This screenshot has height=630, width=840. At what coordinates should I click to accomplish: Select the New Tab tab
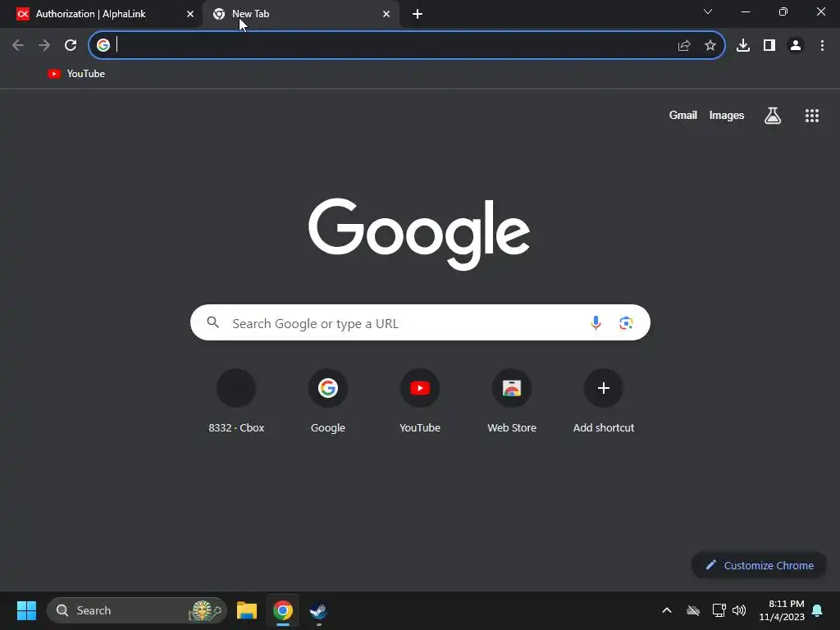pyautogui.click(x=300, y=14)
